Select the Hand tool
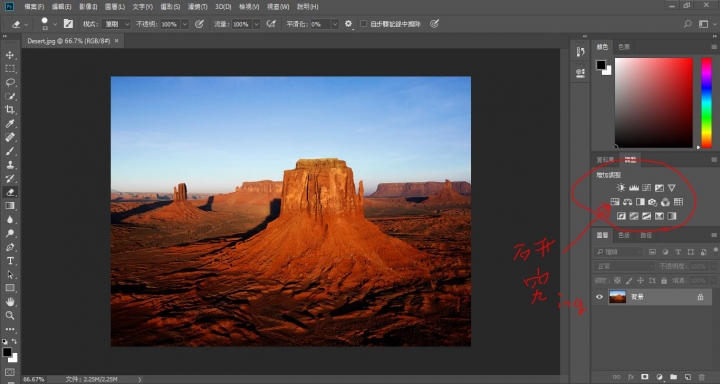 [x=10, y=302]
